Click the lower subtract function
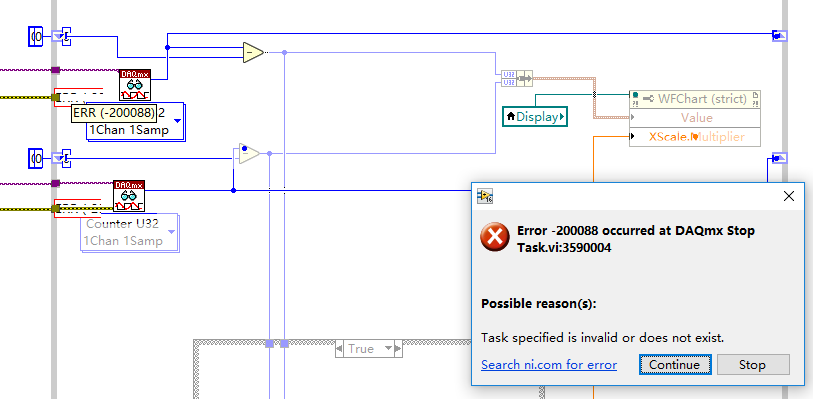The height and width of the screenshot is (399, 813). tap(249, 154)
